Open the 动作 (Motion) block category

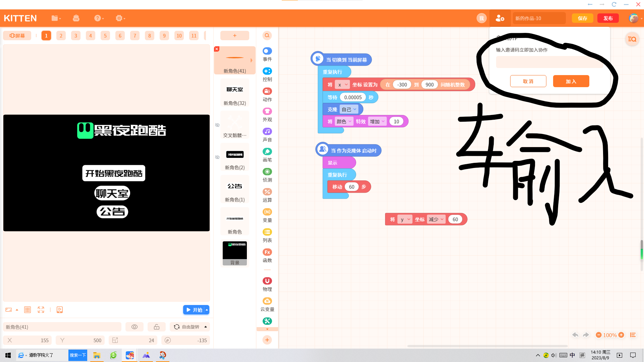click(x=267, y=95)
